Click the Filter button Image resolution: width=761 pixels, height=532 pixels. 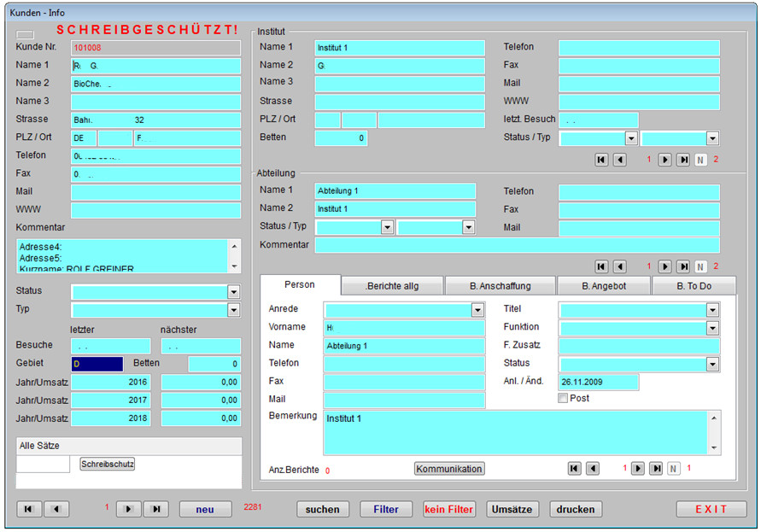coord(386,509)
